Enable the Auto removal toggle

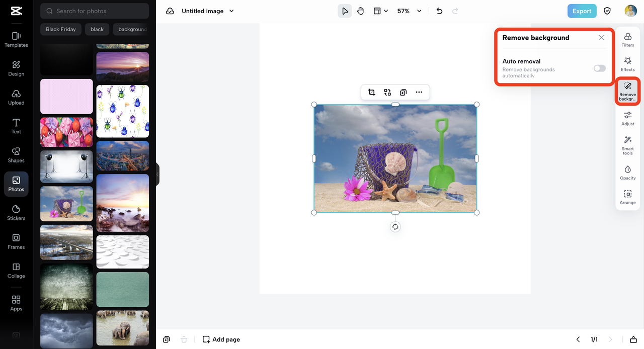click(x=599, y=68)
